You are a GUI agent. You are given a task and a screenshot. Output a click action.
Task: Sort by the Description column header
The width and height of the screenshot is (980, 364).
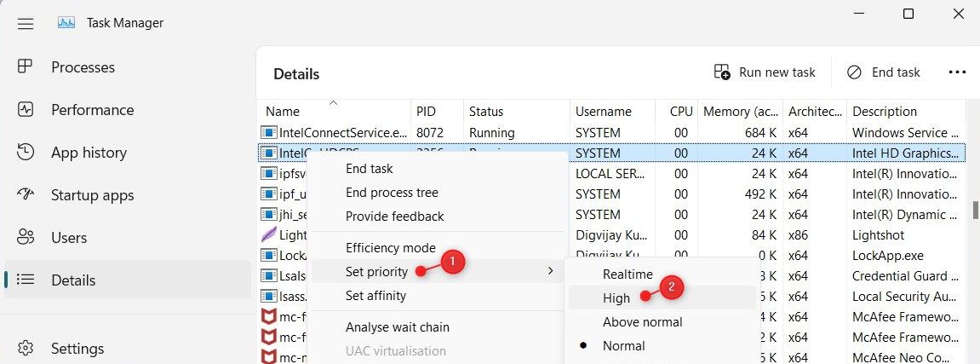(906, 112)
